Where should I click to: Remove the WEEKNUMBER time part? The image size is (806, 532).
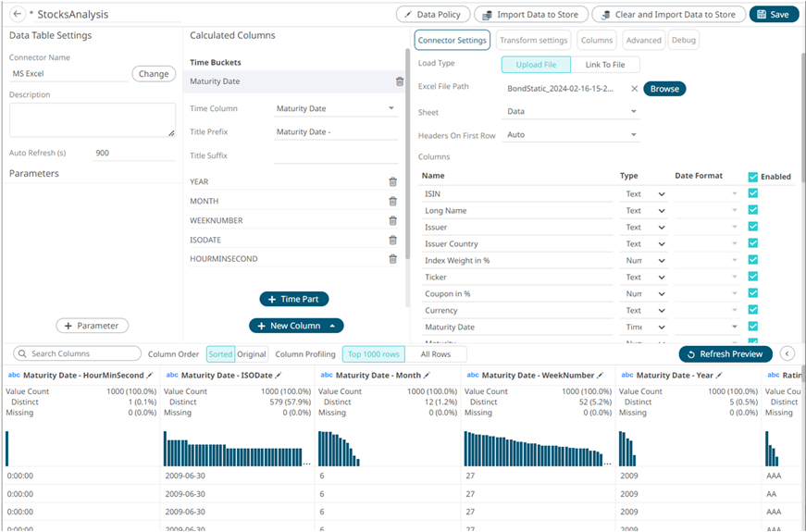(x=392, y=221)
